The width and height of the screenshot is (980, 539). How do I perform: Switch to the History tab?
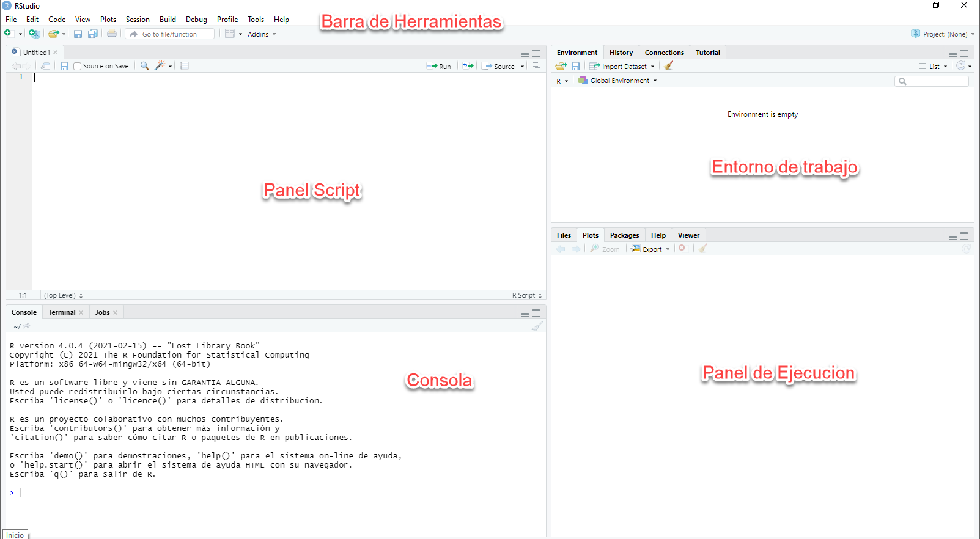click(621, 53)
